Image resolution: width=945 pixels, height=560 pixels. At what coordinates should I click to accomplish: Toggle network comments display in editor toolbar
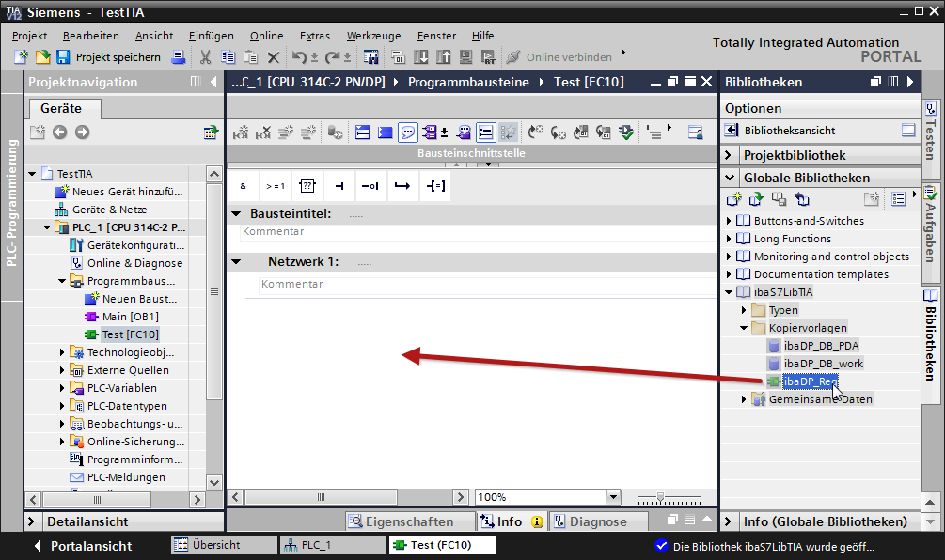coord(408,132)
